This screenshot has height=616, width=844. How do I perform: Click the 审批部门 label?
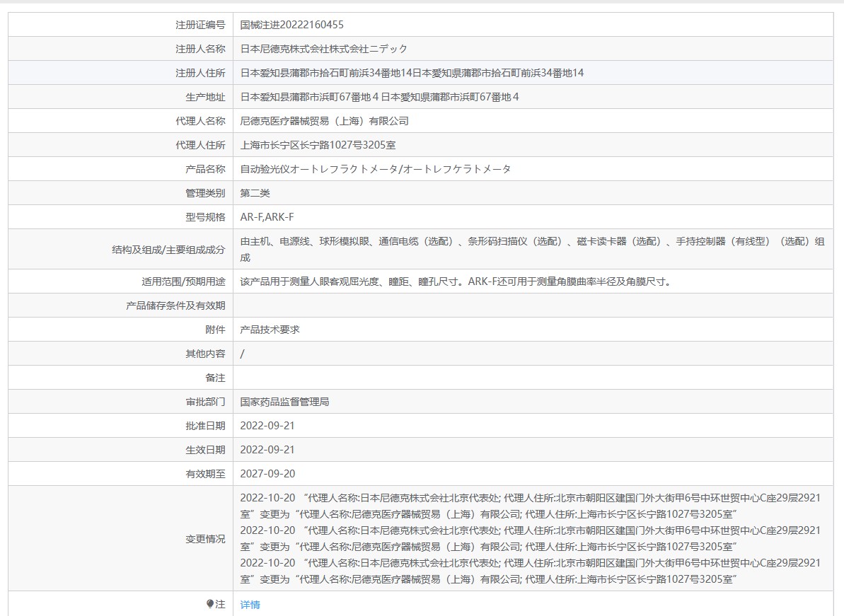205,402
